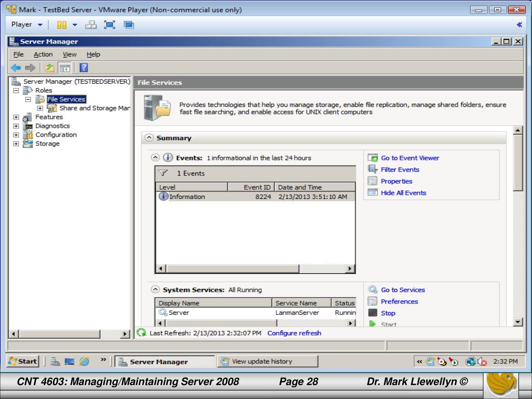
Task: Click the Up one level folder icon
Action: (50, 68)
